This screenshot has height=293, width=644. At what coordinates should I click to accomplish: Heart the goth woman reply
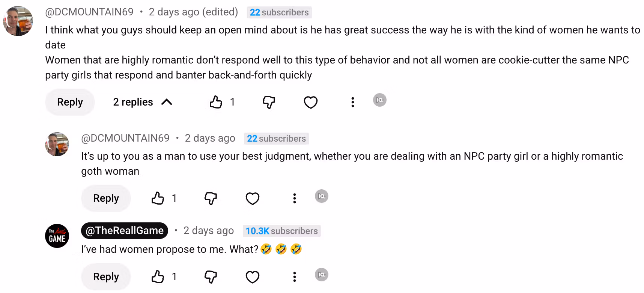[253, 198]
